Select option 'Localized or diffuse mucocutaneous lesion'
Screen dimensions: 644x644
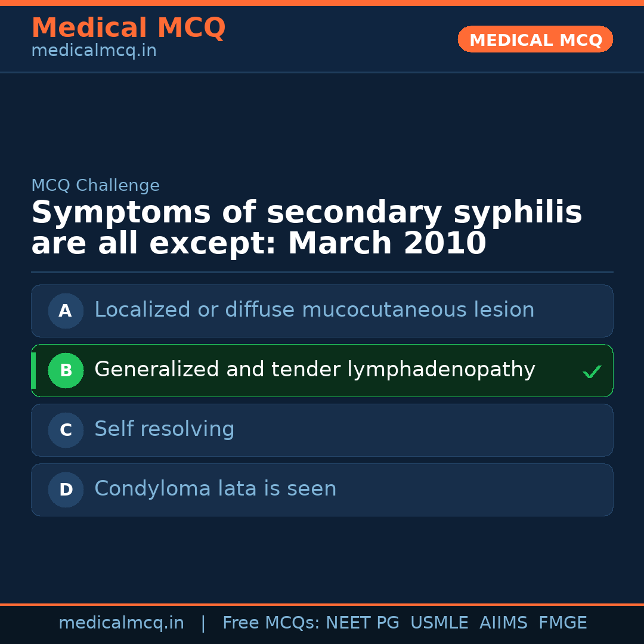point(314,310)
